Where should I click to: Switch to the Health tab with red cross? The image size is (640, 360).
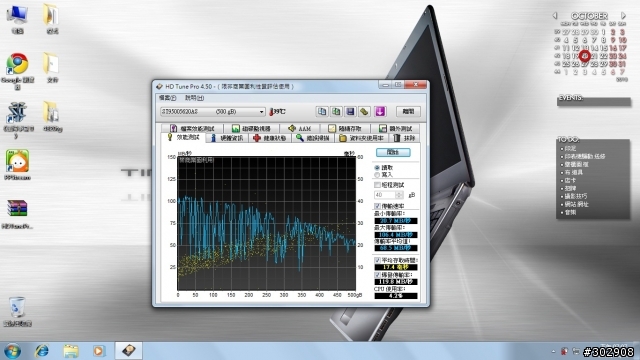[269, 138]
